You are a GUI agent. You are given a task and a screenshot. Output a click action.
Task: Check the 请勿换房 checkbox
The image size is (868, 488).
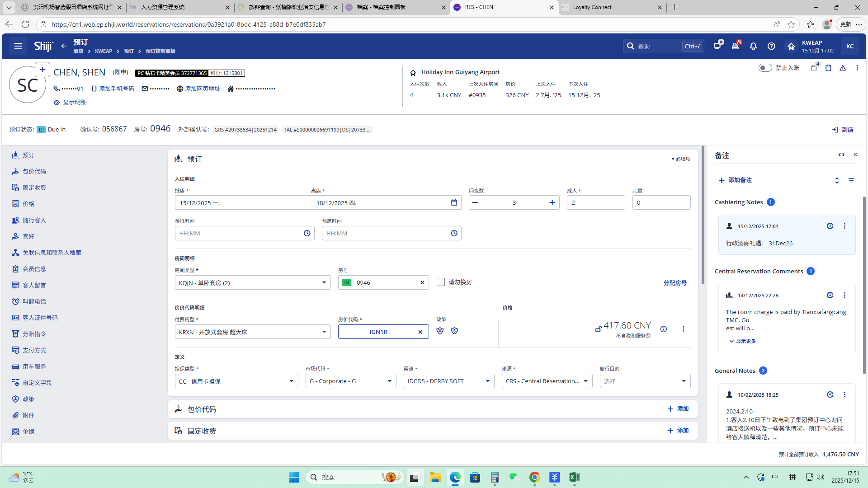(441, 282)
